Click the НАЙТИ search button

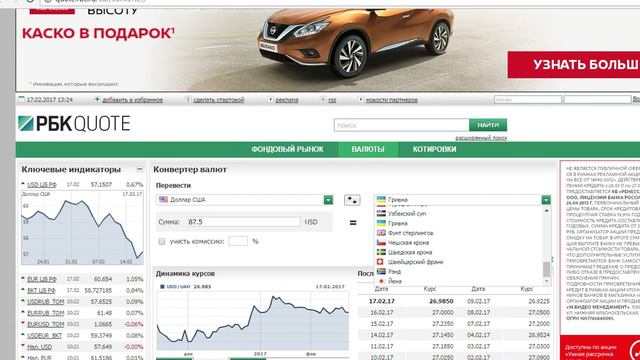click(488, 125)
